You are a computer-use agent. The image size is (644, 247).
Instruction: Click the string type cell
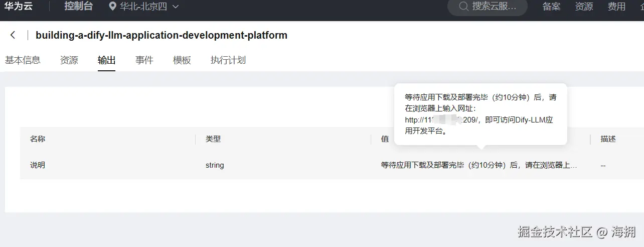[x=215, y=165]
